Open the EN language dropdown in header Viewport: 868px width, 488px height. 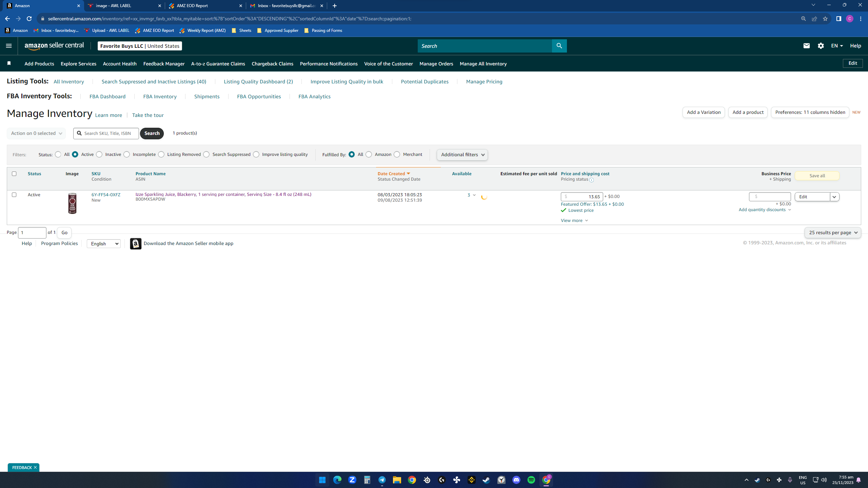coord(837,46)
